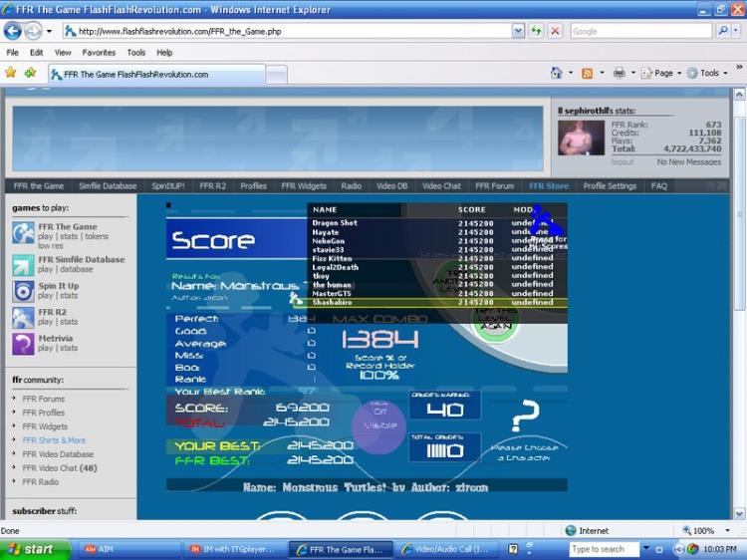Select the FFR R2 sidebar icon
The height and width of the screenshot is (560, 747).
click(23, 318)
